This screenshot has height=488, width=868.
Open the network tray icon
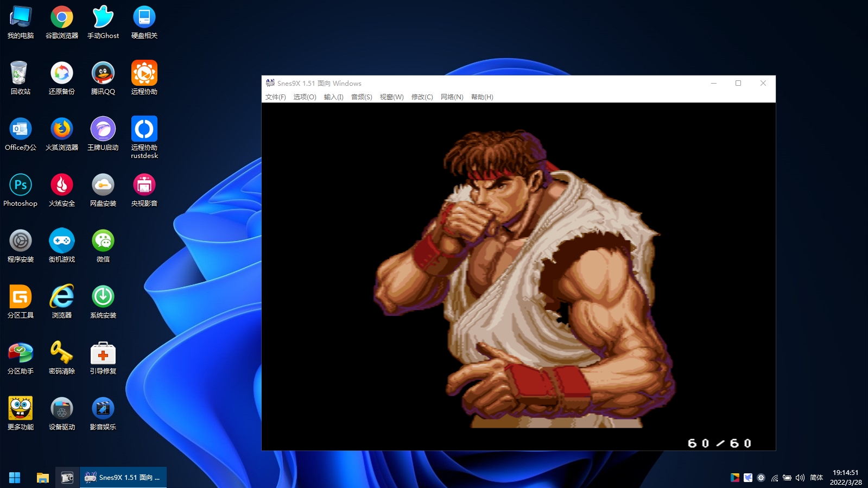pyautogui.click(x=775, y=478)
